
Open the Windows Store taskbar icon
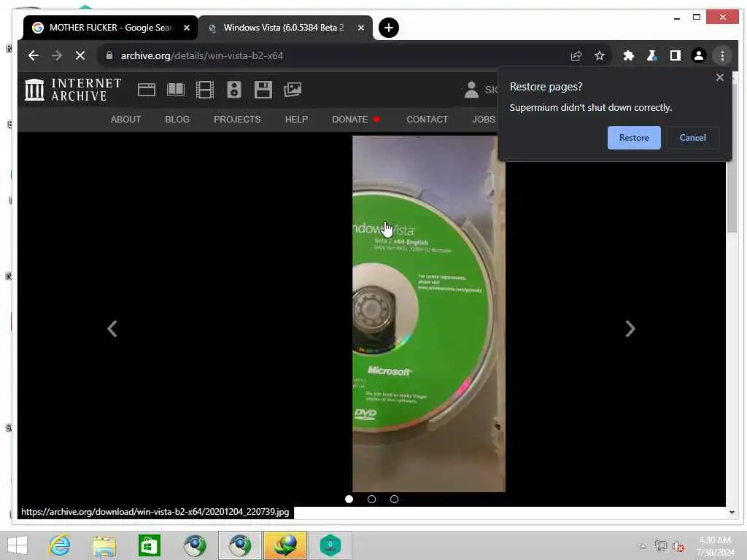coord(149,545)
